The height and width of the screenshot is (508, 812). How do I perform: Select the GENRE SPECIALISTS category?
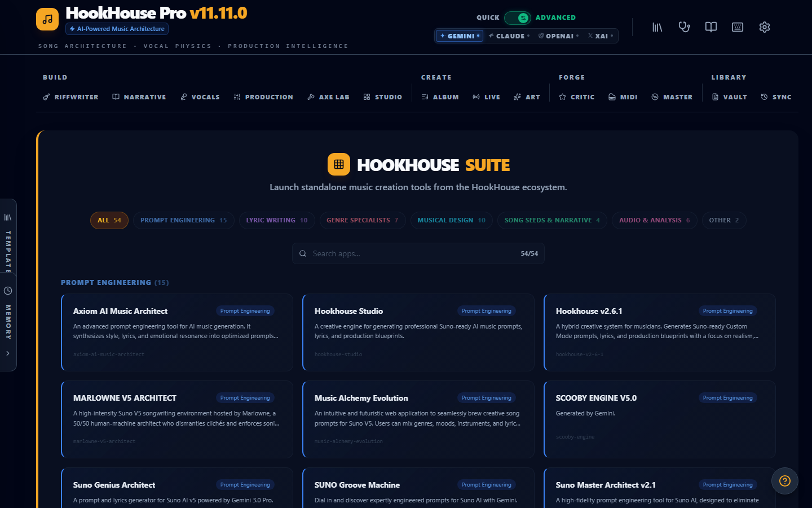pyautogui.click(x=363, y=220)
